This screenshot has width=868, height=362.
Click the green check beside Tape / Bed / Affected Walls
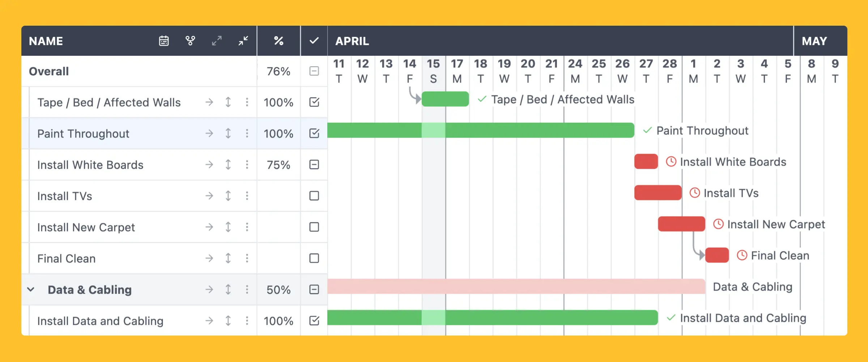481,99
